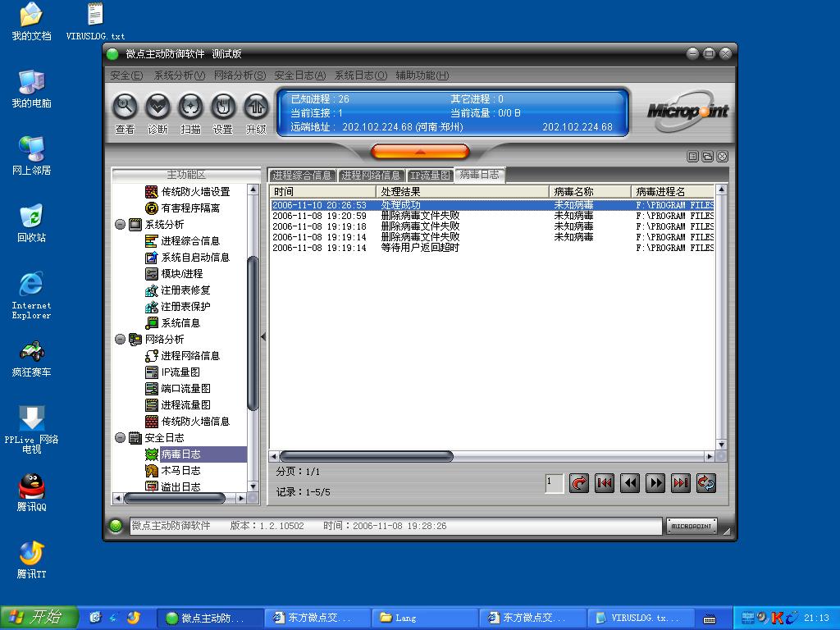This screenshot has width=840, height=630.
Task: Click the sidebar tree vertical scrollbar thumb
Action: coord(253,333)
